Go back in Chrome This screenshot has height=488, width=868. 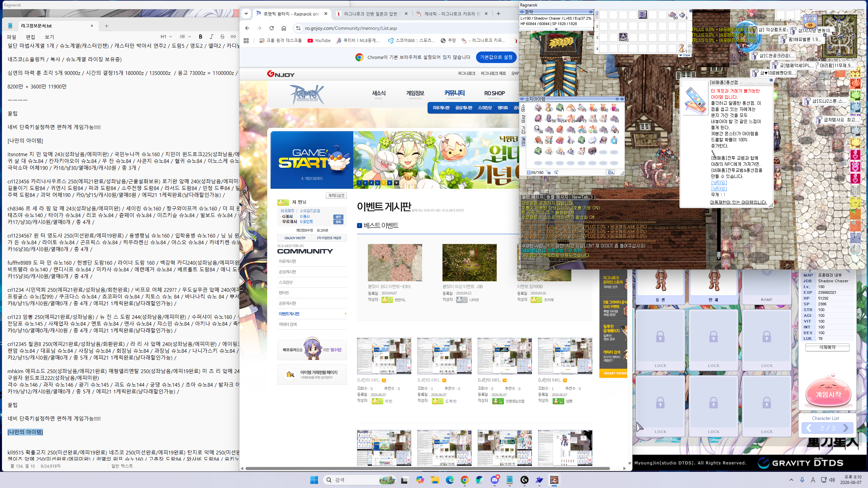pyautogui.click(x=247, y=28)
